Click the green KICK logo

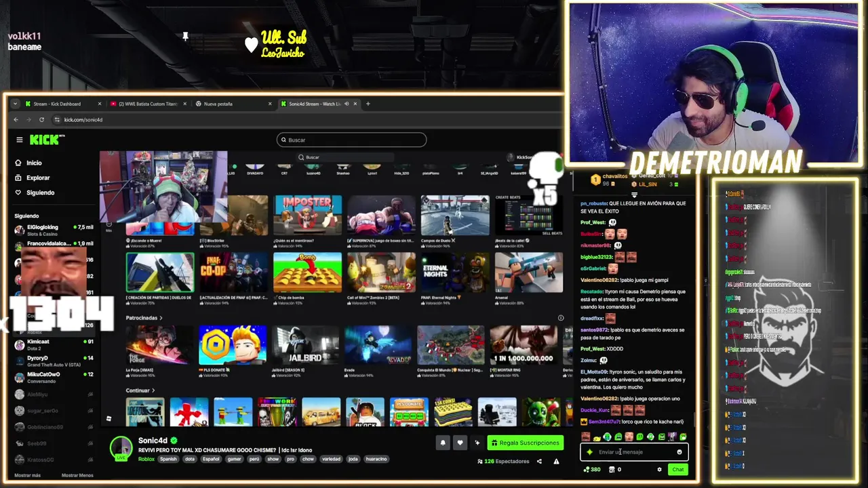pos(45,140)
